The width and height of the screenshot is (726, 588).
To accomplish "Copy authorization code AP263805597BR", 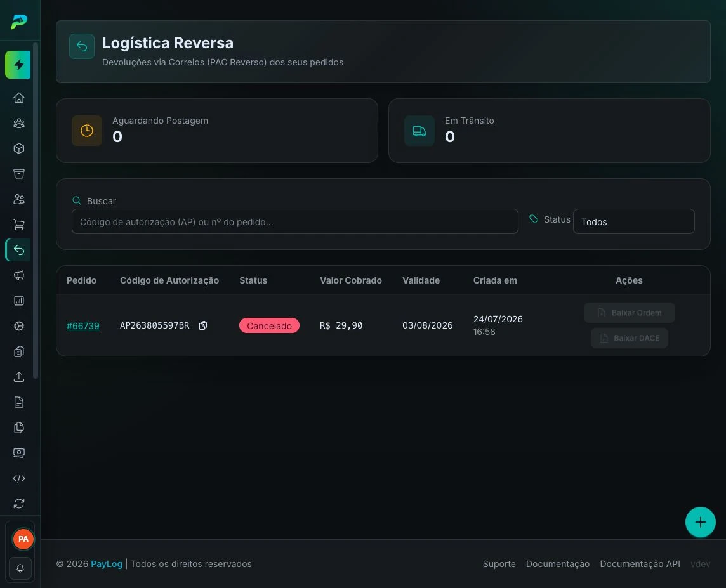I will (203, 325).
